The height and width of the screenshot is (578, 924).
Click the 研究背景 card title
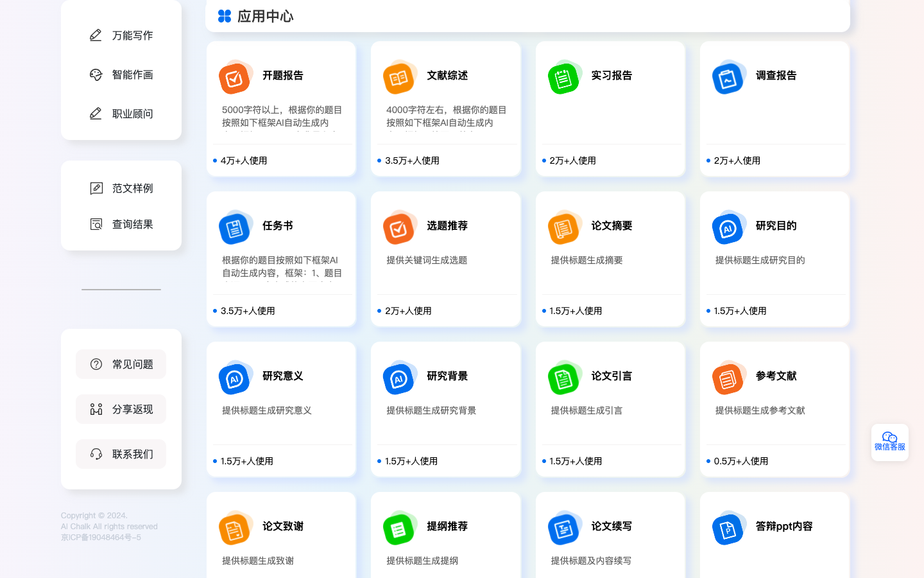(x=447, y=376)
